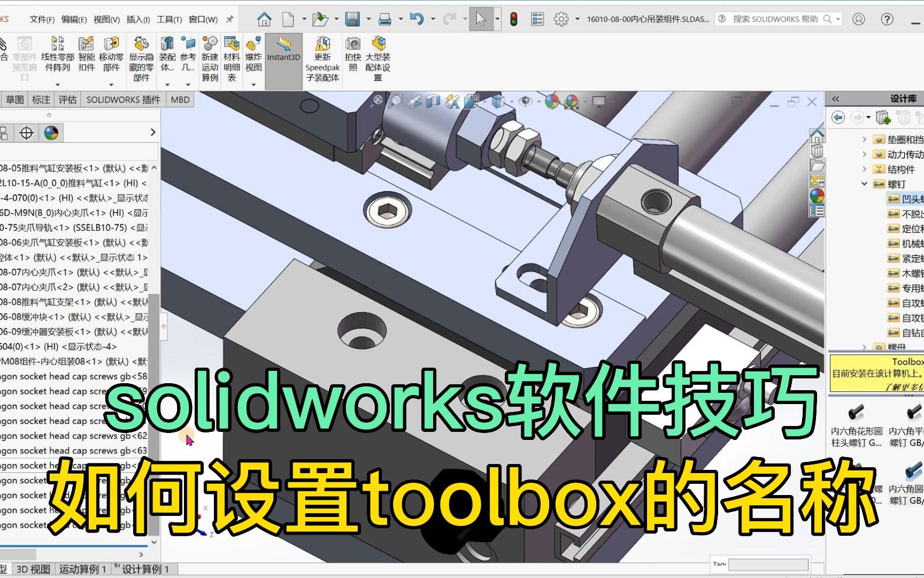Click 材料明细表 bill of materials tool
Image resolution: width=924 pixels, height=578 pixels.
click(x=232, y=59)
